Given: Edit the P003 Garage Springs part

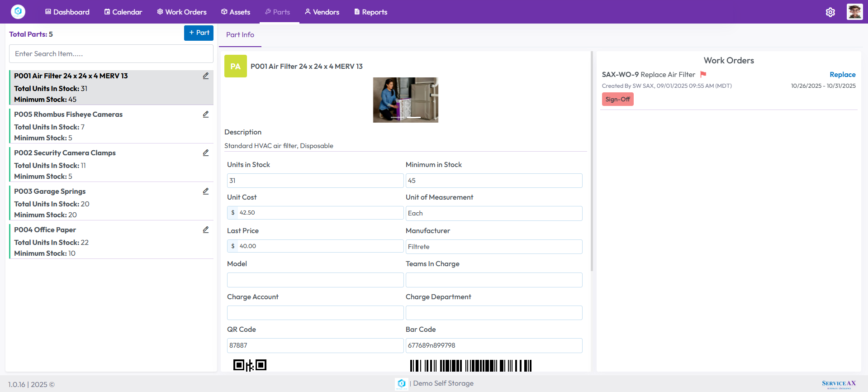Looking at the screenshot, I should click(206, 191).
